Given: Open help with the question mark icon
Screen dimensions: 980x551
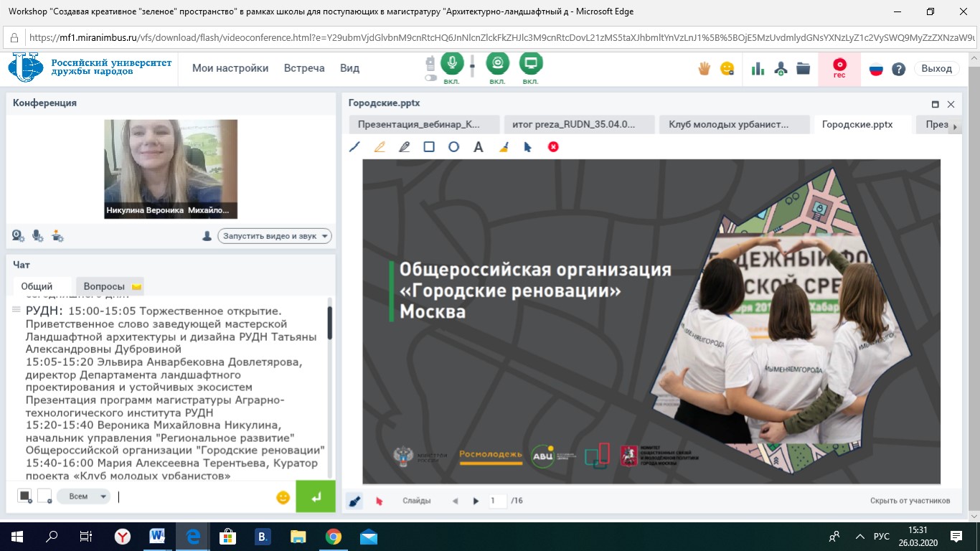Looking at the screenshot, I should point(898,70).
